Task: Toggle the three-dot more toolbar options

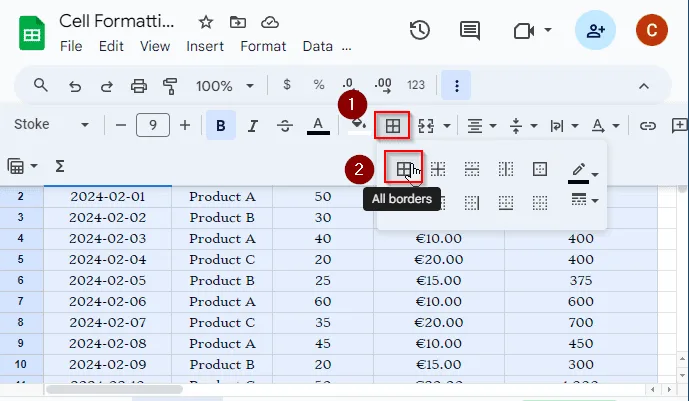Action: coord(457,86)
